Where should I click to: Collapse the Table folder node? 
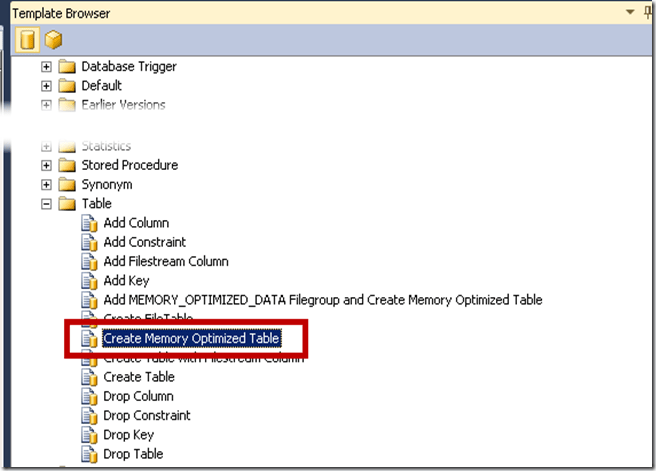46,204
